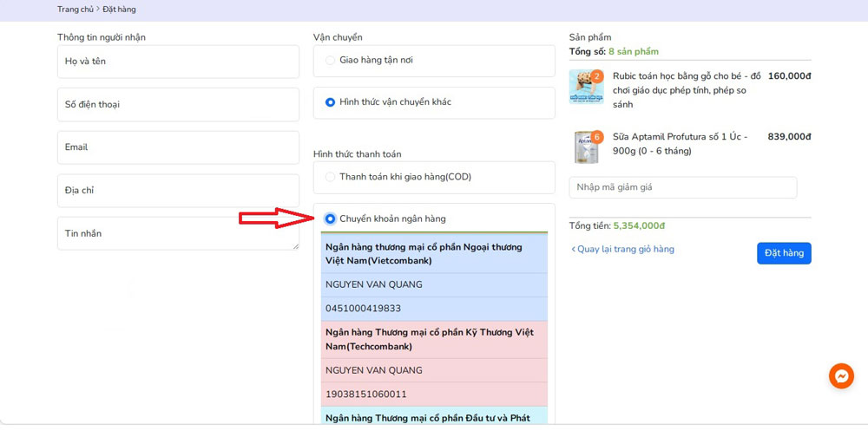Click the Rubic toán học product name
868x437 pixels.
pos(687,90)
